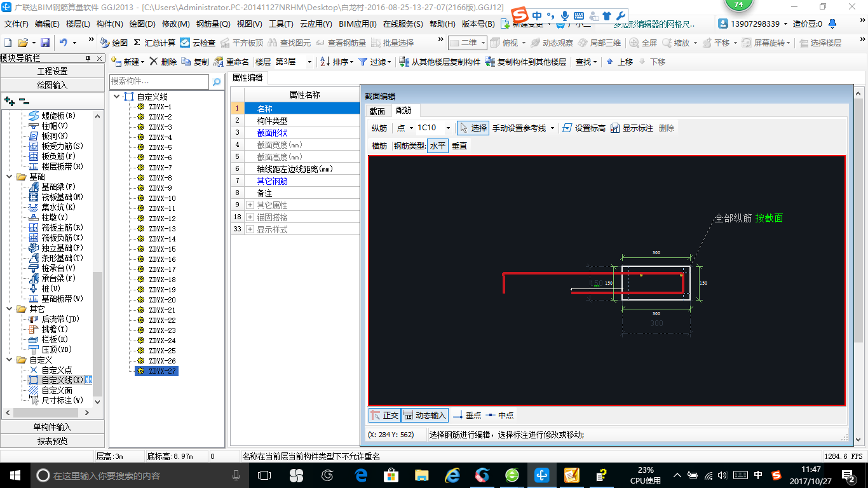Collapse the 基础 folder in navigator

coord(10,177)
